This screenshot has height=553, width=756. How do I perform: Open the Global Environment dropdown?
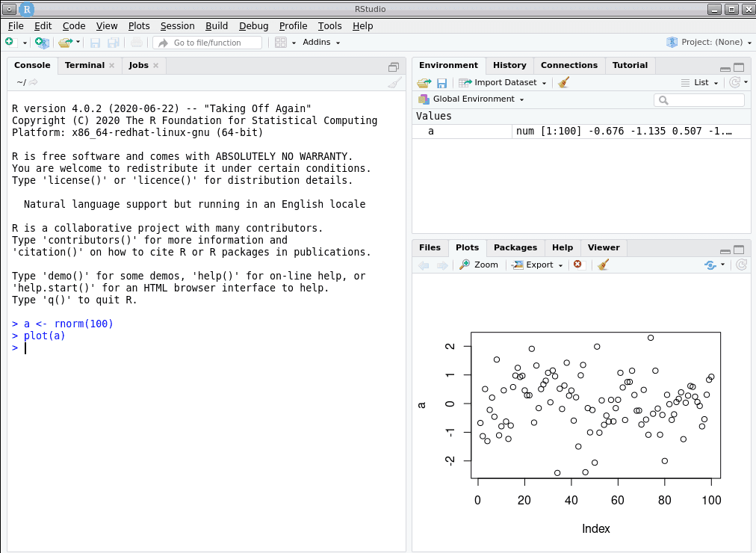point(471,99)
